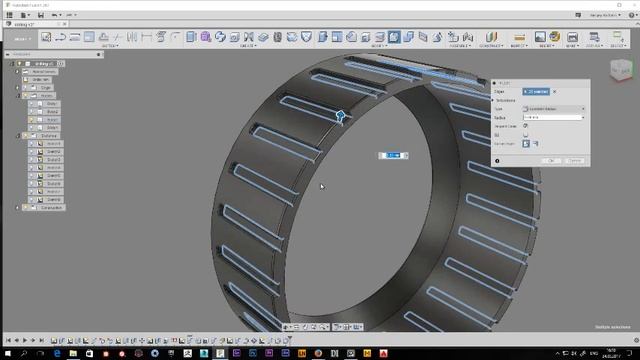Click the Edges selection button
640x360 pixels.
[x=536, y=92]
